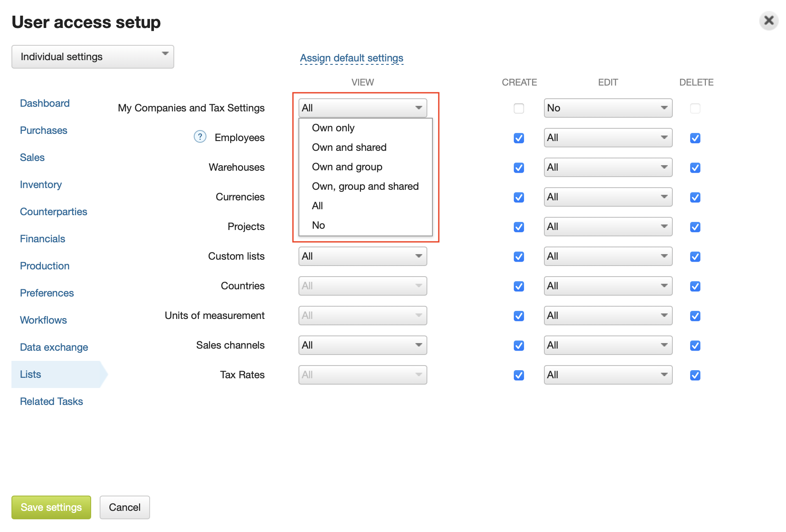Collapse the My Companies View dropdown
The image size is (786, 532).
pos(362,108)
